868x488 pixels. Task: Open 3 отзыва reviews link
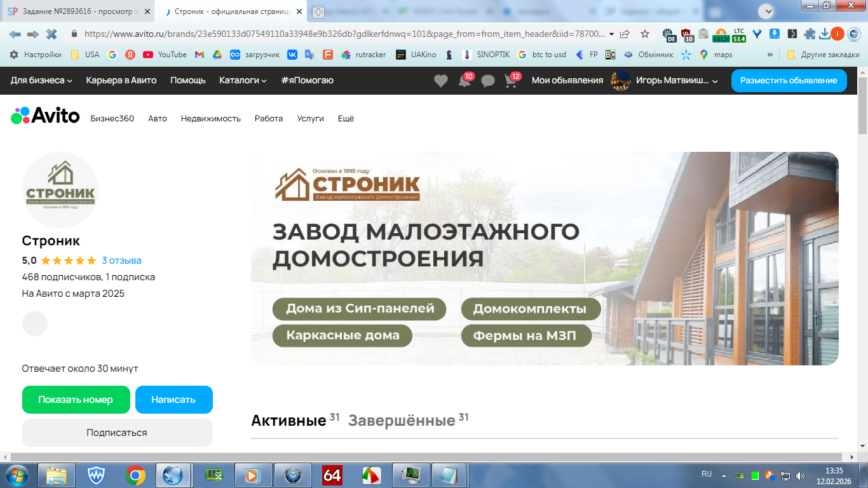tap(121, 261)
